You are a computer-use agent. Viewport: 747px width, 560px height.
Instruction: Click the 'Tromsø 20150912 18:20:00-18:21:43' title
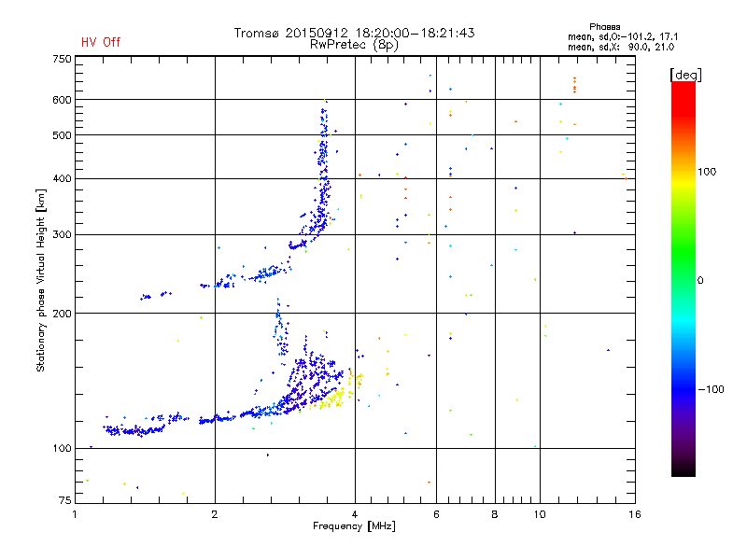click(354, 33)
